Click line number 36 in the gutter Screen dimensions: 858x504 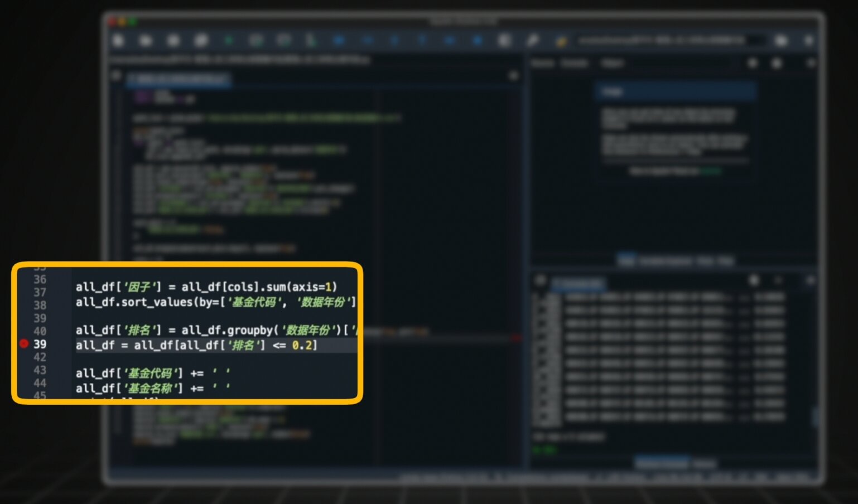pyautogui.click(x=40, y=279)
